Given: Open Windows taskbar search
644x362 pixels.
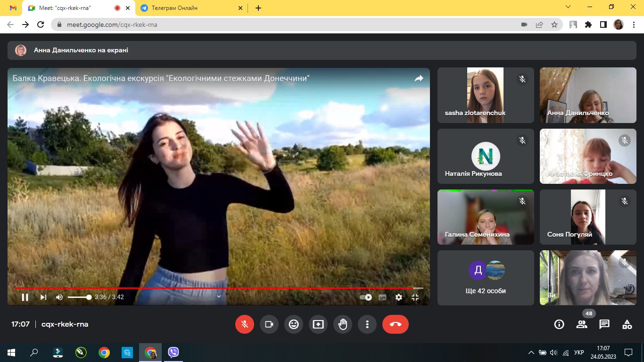Looking at the screenshot, I should [34, 352].
